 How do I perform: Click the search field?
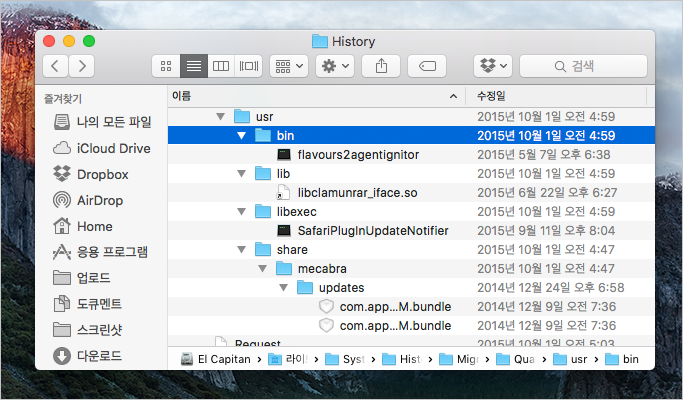point(583,66)
